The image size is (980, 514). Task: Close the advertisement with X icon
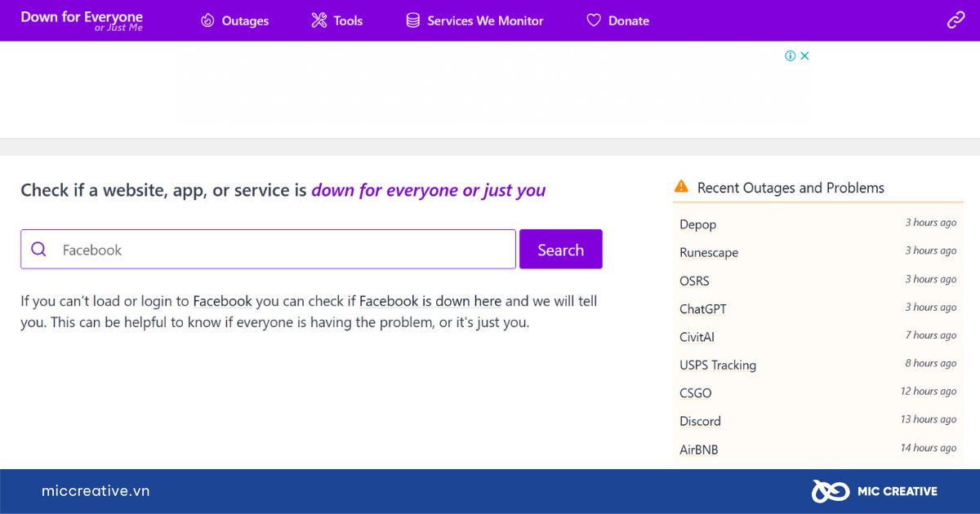click(804, 55)
